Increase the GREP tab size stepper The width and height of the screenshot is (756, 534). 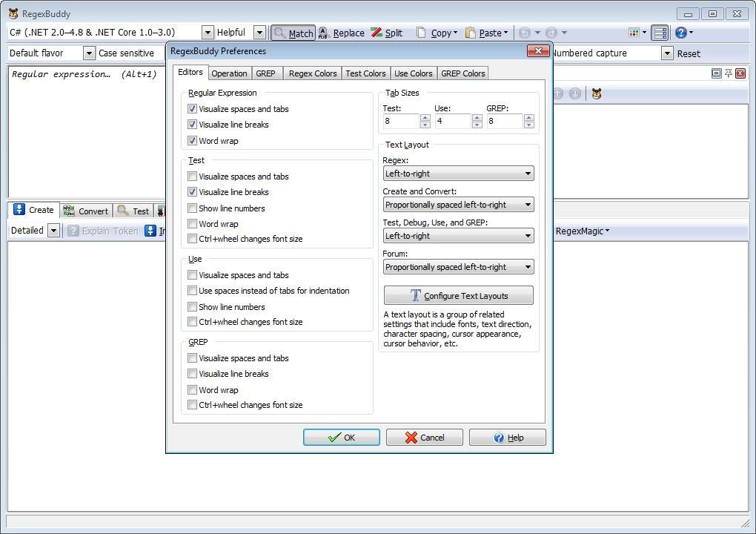pyautogui.click(x=529, y=118)
